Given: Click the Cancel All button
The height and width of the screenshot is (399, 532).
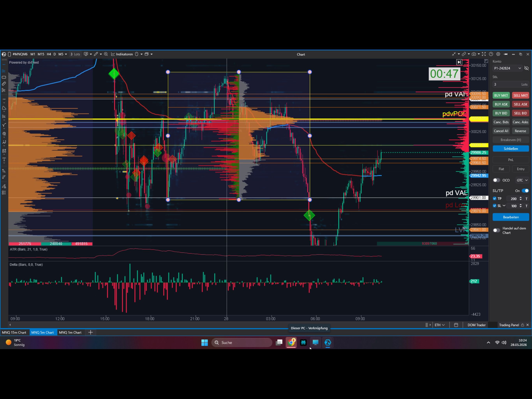Looking at the screenshot, I should click(x=501, y=131).
